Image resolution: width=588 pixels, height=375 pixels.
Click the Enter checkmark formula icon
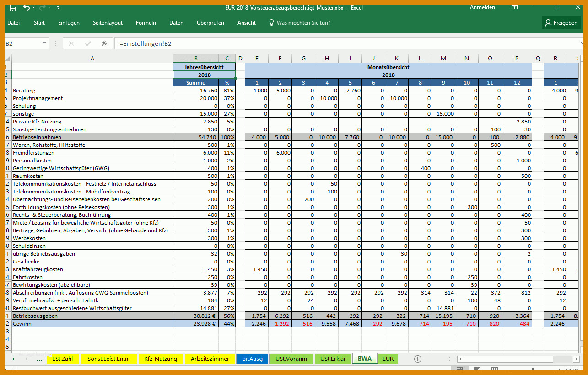pyautogui.click(x=88, y=43)
